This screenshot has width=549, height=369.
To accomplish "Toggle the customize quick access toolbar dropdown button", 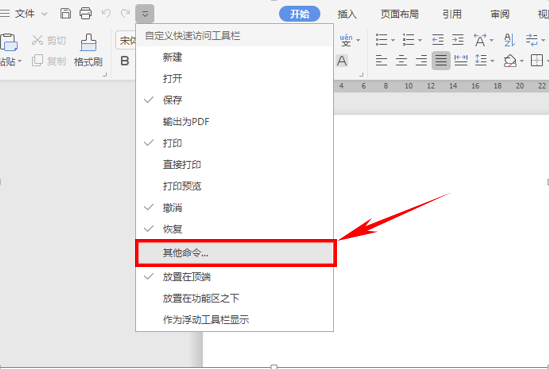I will [145, 14].
